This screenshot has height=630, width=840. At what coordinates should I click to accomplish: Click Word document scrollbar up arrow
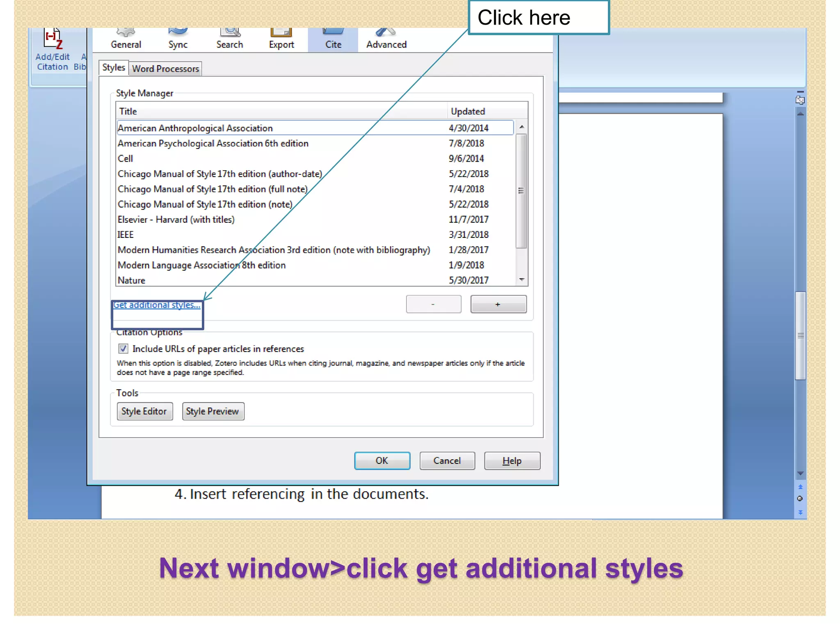click(800, 114)
